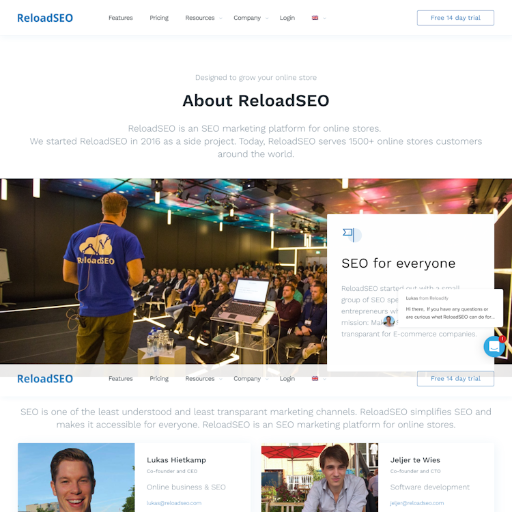Go to Login in the sticky lower navigation
Screen dimensions: 512x512
287,379
